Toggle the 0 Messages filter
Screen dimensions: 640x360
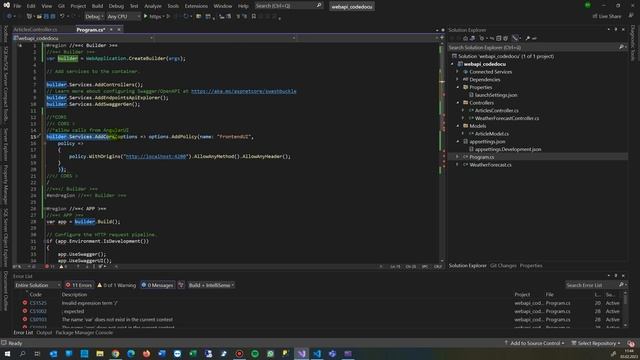pos(158,285)
